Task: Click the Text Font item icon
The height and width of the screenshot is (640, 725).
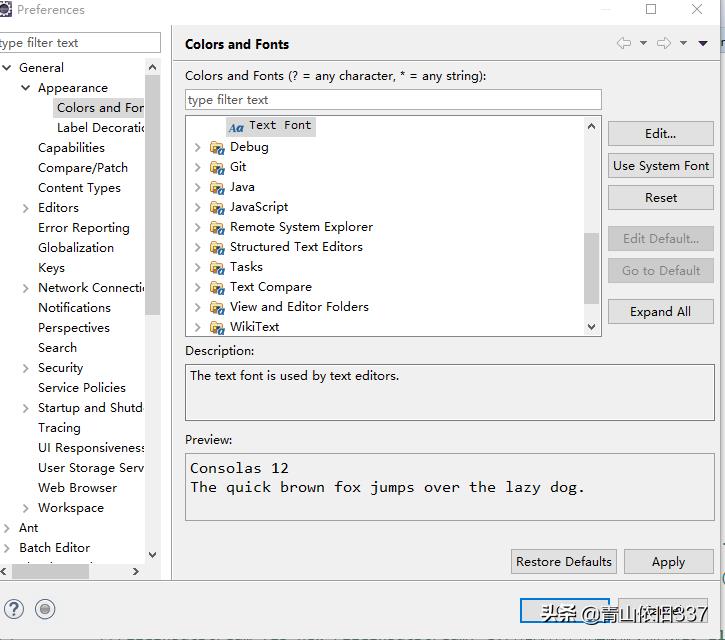Action: pyautogui.click(x=236, y=127)
